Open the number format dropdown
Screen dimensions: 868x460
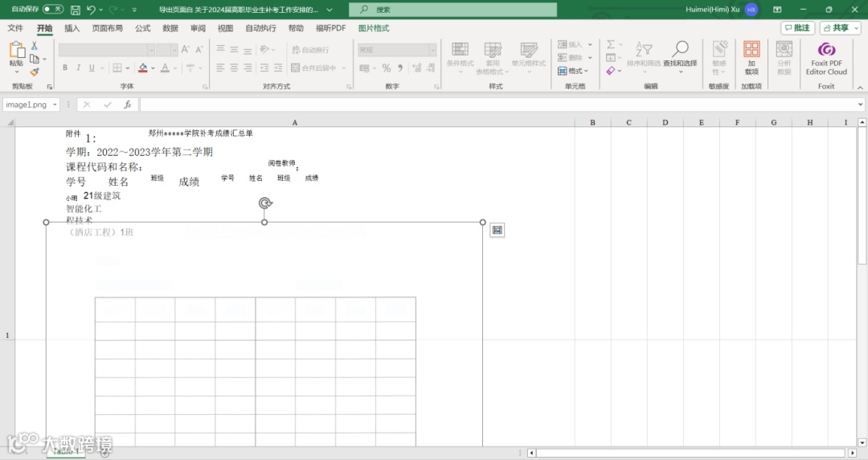point(433,50)
